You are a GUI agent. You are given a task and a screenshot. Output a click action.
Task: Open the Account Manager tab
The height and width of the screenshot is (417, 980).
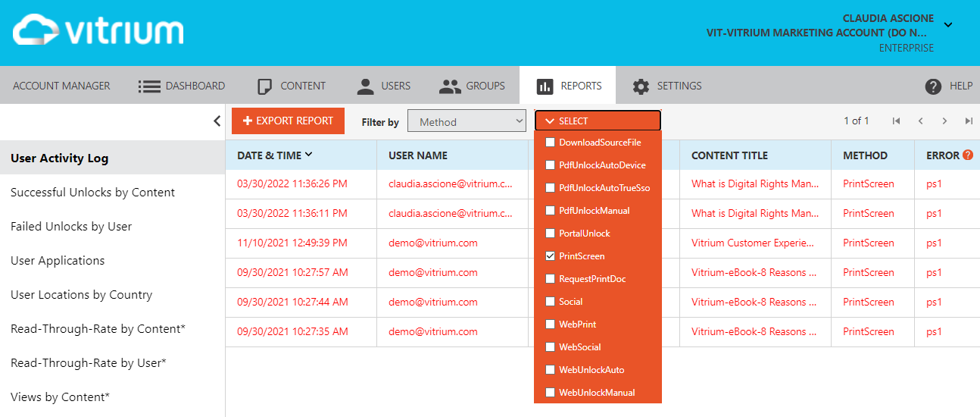[x=61, y=86]
